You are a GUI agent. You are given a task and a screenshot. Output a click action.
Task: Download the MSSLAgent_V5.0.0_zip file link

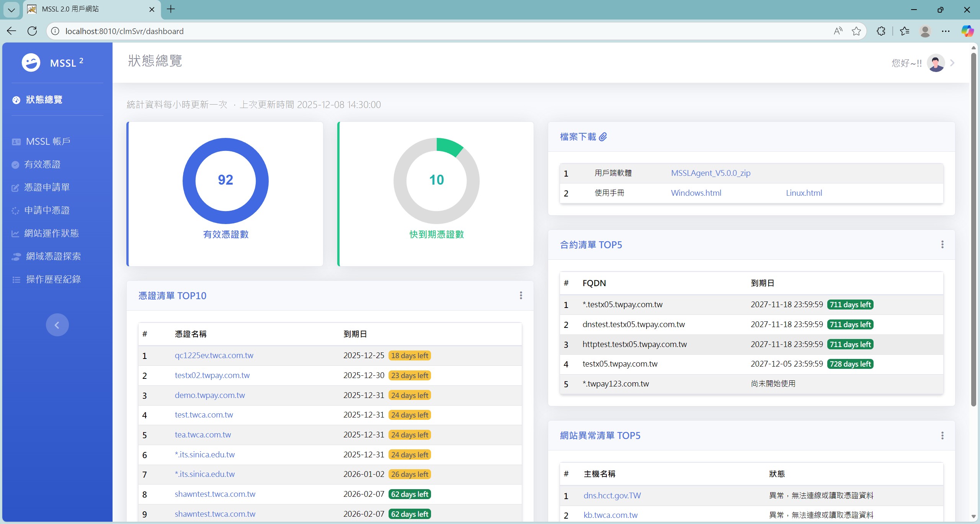click(x=710, y=173)
